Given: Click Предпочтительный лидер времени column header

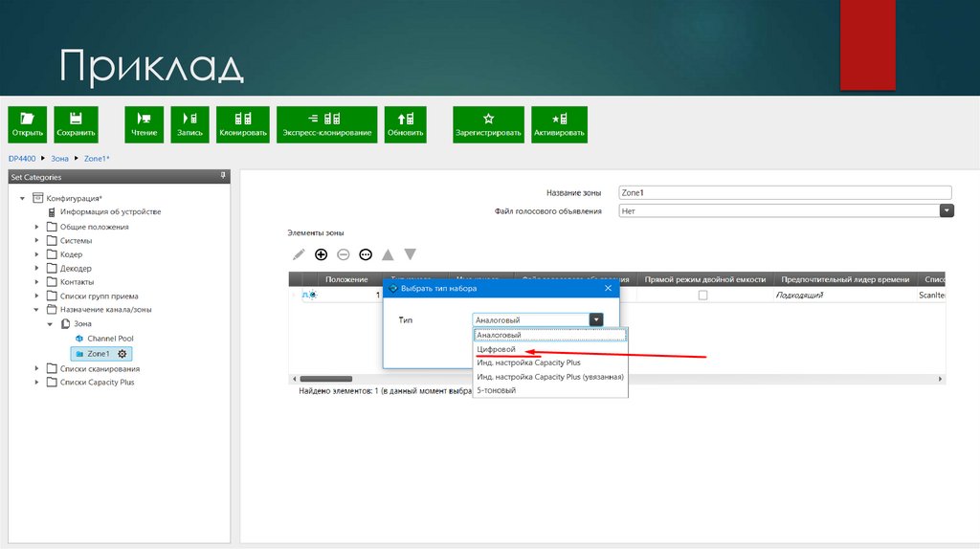Looking at the screenshot, I should coord(845,279).
